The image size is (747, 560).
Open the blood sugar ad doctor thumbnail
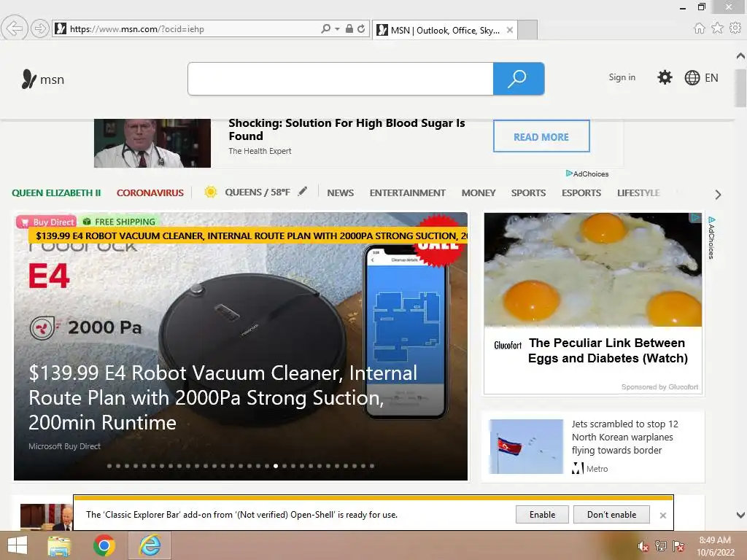[x=152, y=143]
